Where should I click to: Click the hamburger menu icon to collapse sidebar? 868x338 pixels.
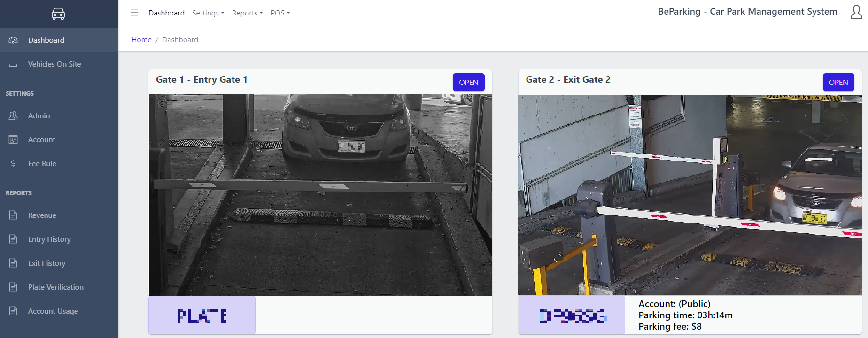[x=134, y=13]
